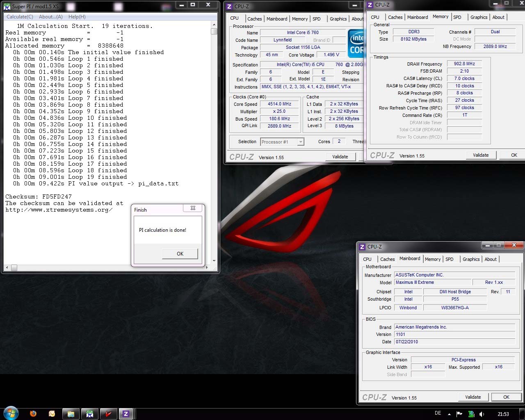
Task: Click the DRAM Frequency value 902.8 MHz
Action: (x=464, y=64)
